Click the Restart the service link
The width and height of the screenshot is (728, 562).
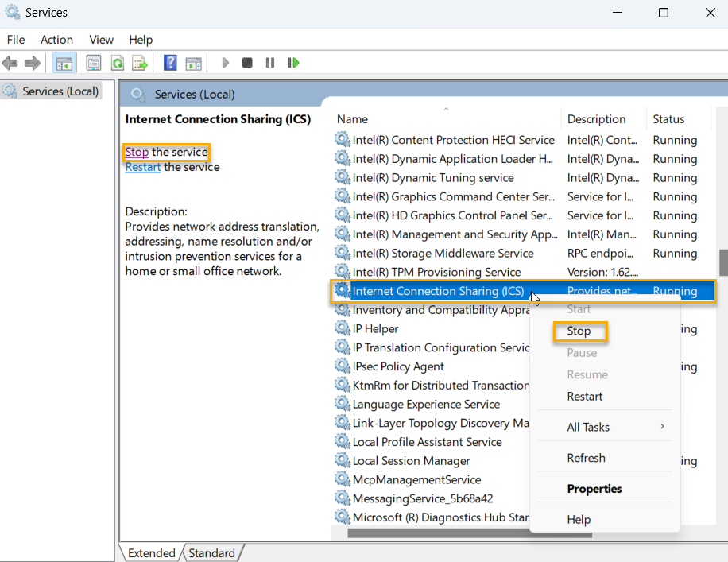143,167
